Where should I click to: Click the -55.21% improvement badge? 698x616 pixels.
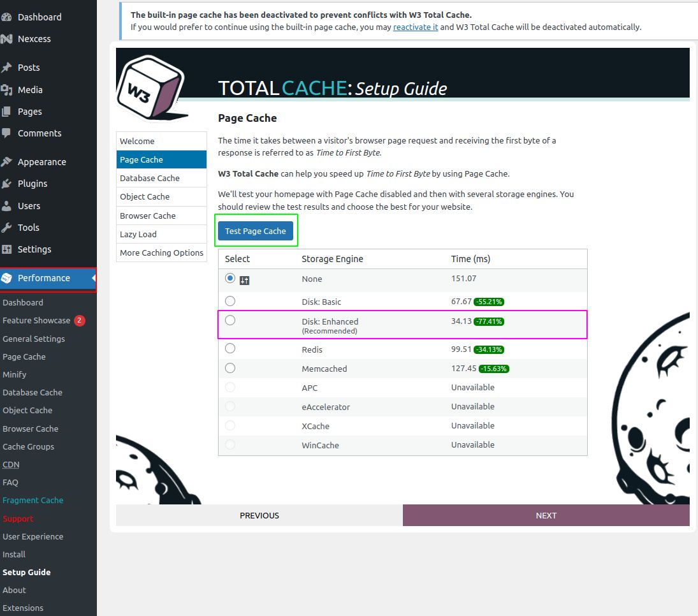489,302
